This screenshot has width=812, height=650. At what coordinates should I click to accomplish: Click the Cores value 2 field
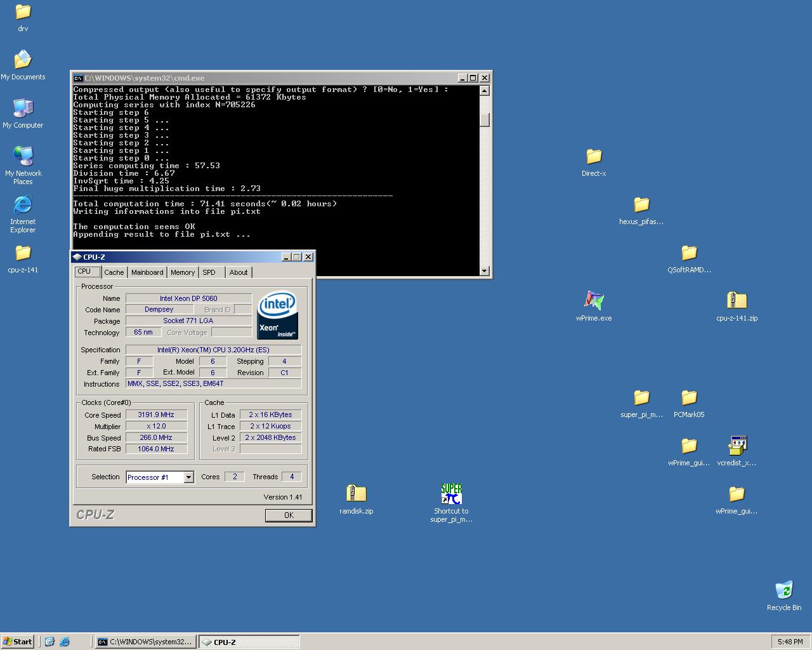235,477
